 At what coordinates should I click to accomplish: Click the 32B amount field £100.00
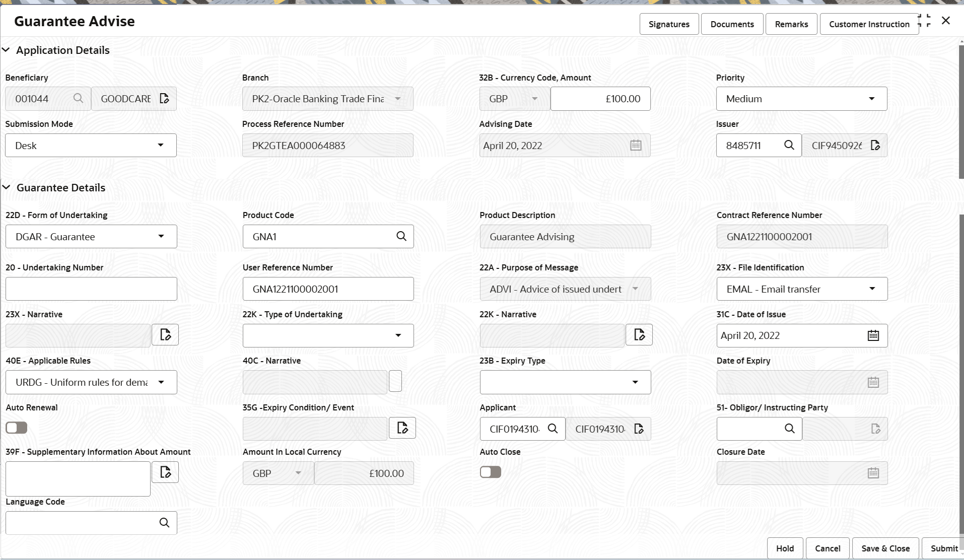point(600,99)
